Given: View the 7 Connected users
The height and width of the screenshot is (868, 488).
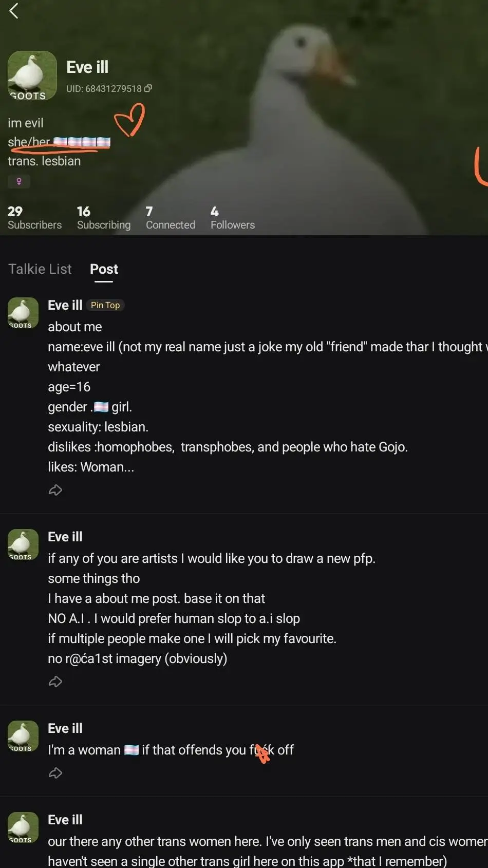Looking at the screenshot, I should [x=171, y=218].
